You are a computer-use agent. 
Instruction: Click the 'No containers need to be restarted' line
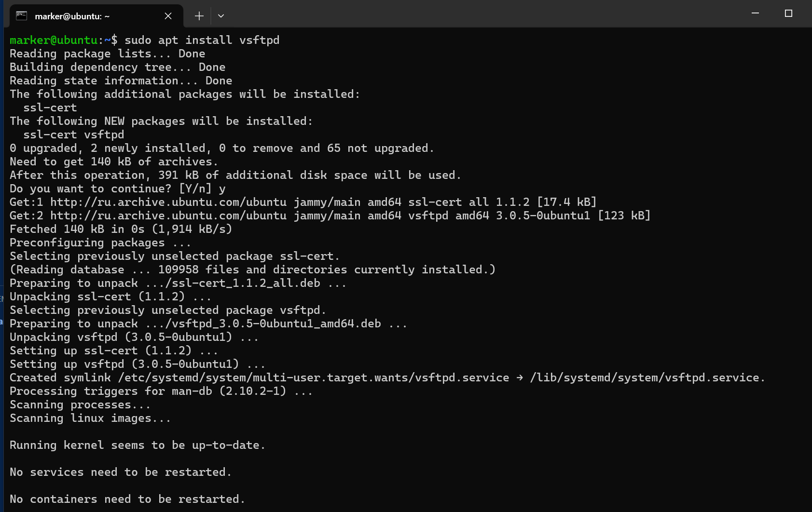pyautogui.click(x=127, y=499)
